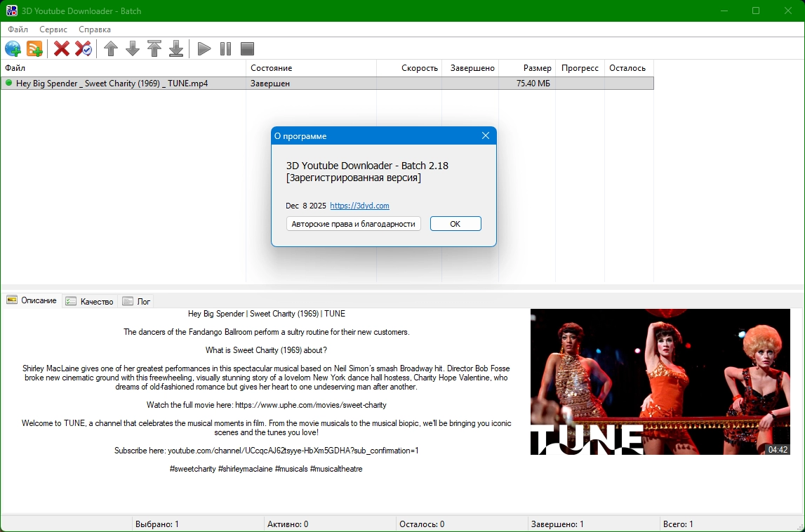The image size is (805, 532).
Task: Click the add URL globe icon
Action: (x=13, y=49)
